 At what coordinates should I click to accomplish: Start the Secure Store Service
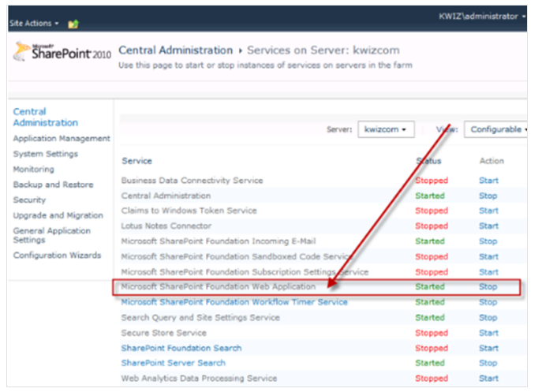pos(488,333)
